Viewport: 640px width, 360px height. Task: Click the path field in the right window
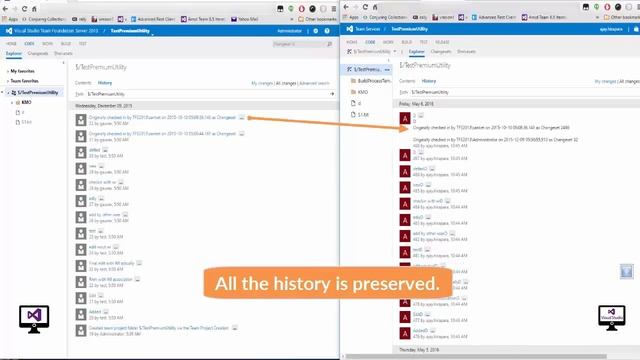[x=524, y=92]
